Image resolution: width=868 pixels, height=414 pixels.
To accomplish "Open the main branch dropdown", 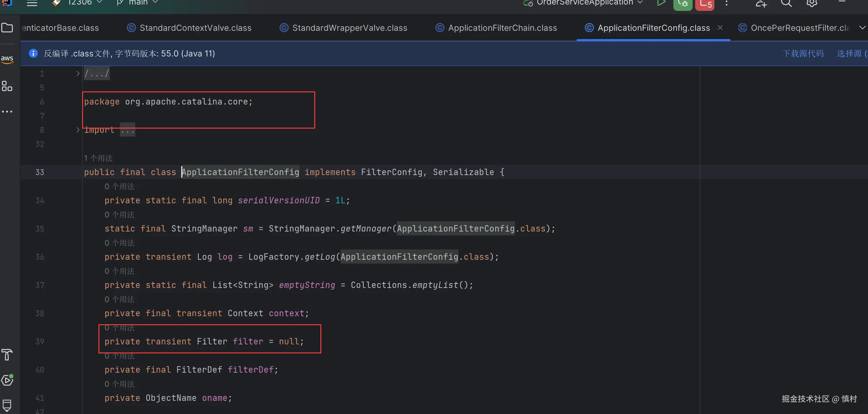I will click(x=138, y=3).
